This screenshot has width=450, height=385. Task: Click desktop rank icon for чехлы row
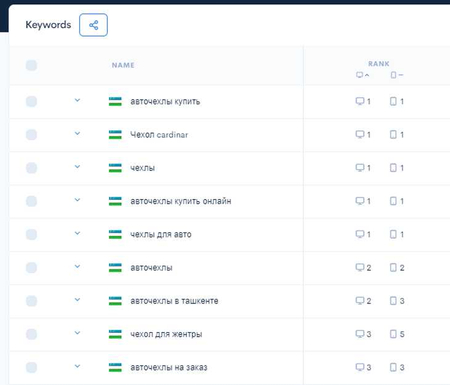[360, 168]
